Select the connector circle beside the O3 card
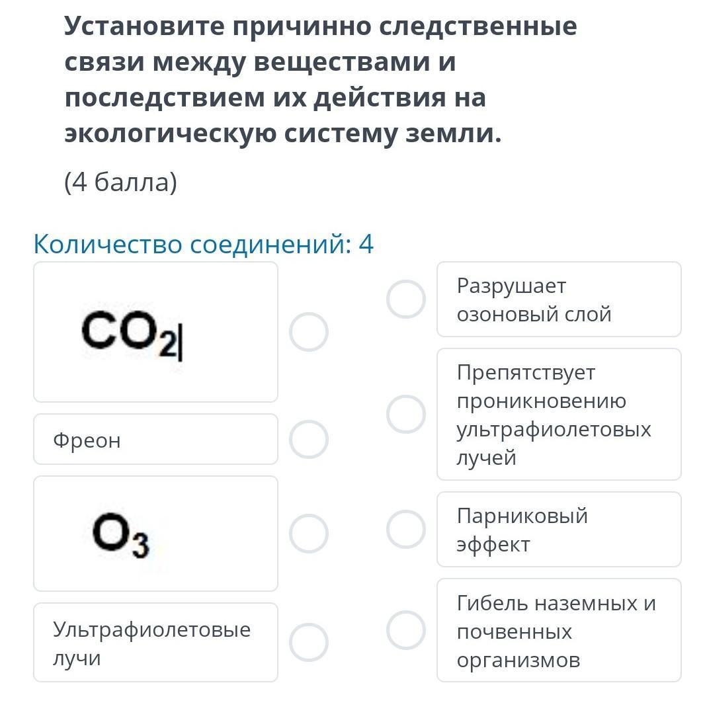The image size is (705, 728). [x=309, y=534]
